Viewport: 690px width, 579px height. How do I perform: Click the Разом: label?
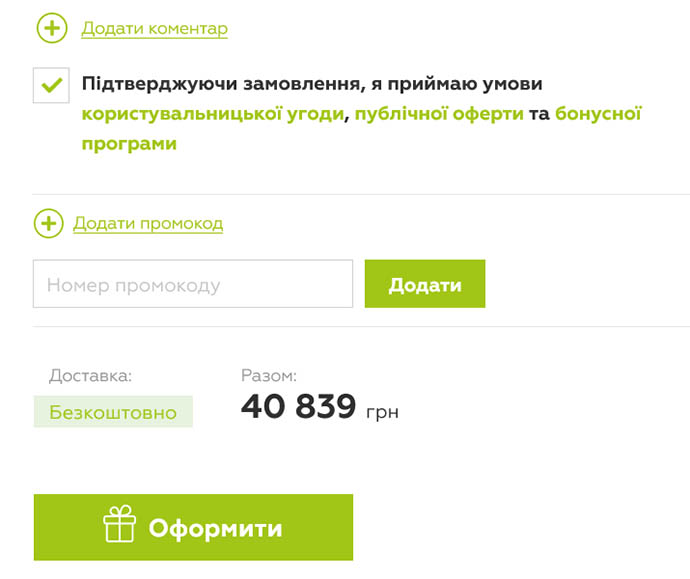[x=269, y=376]
